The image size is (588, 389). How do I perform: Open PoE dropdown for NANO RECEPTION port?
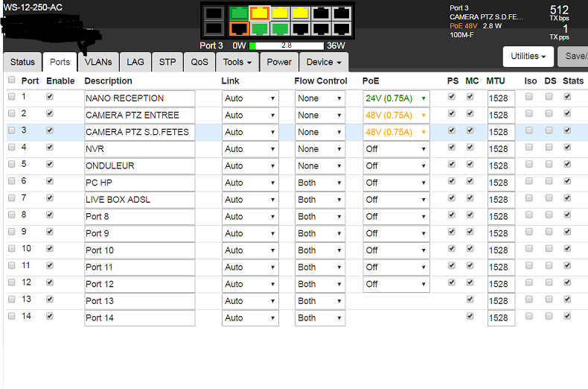coord(395,98)
